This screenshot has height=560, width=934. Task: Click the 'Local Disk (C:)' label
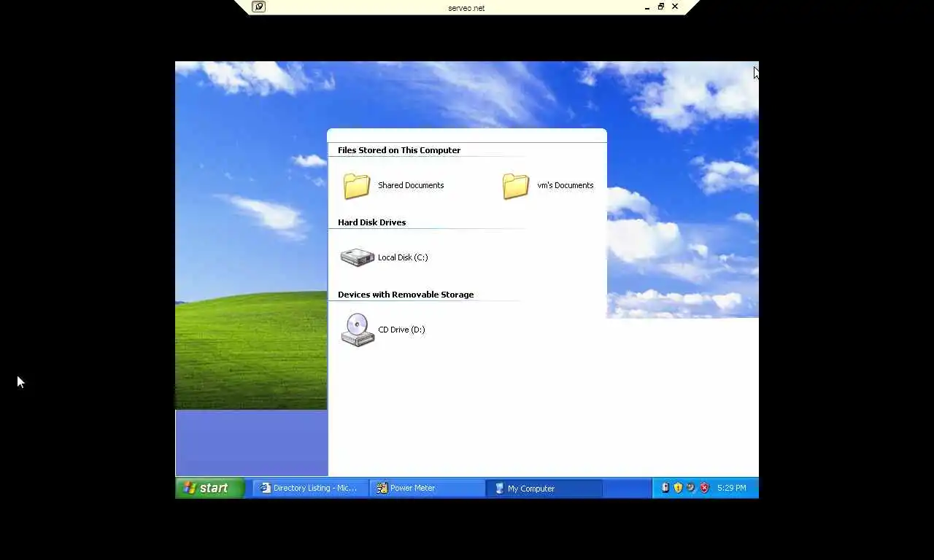(x=403, y=257)
